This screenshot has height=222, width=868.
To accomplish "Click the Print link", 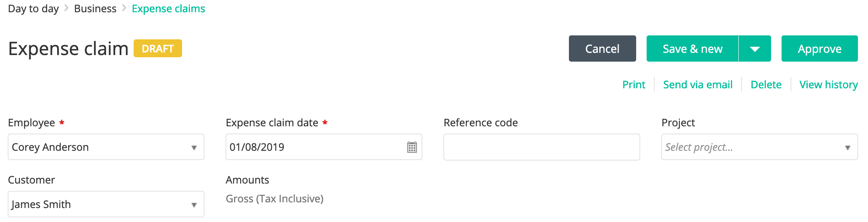I will coord(634,84).
